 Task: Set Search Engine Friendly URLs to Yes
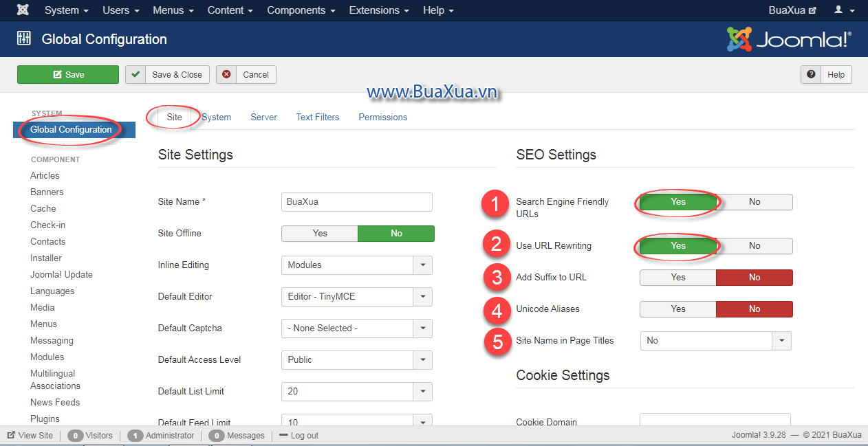coord(678,202)
